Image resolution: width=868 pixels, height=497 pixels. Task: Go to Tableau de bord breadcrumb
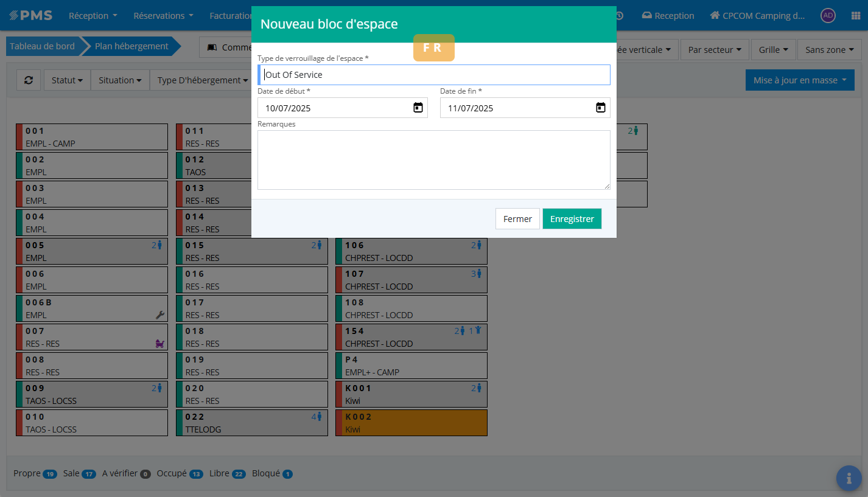tap(43, 46)
